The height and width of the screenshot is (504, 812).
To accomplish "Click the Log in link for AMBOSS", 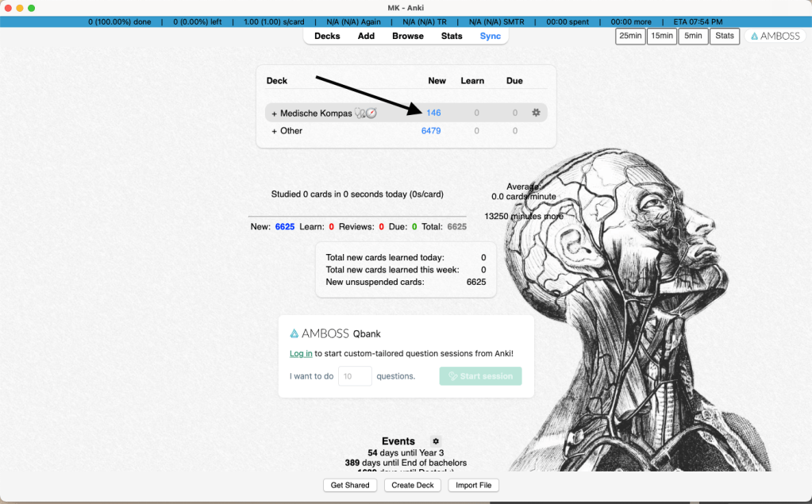I will 301,353.
